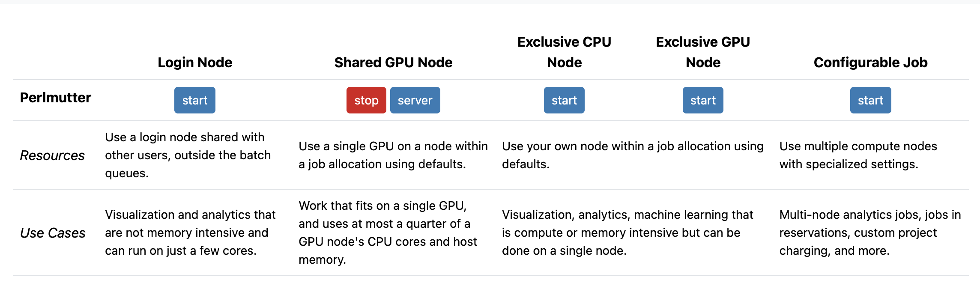Open the server for the Shared GPU Node
This screenshot has height=298, width=980.
click(x=415, y=100)
